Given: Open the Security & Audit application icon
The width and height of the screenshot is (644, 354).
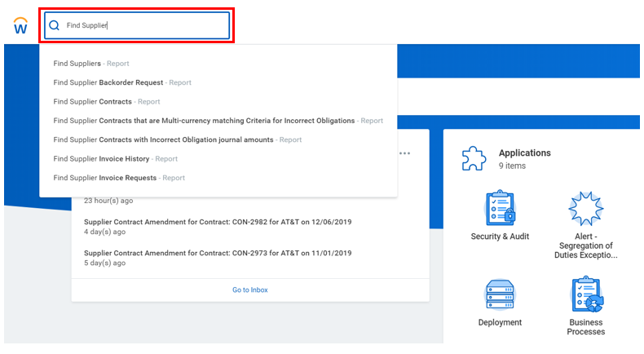Looking at the screenshot, I should click(500, 209).
